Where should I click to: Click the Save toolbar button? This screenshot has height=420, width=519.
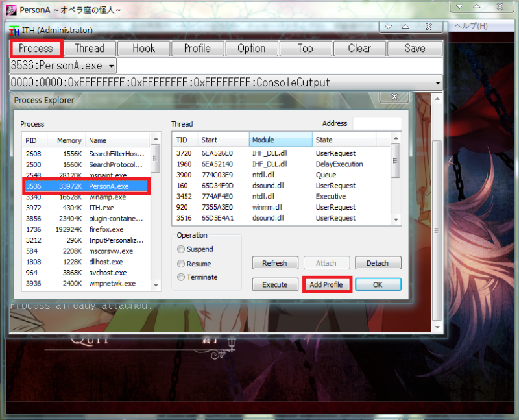point(415,49)
